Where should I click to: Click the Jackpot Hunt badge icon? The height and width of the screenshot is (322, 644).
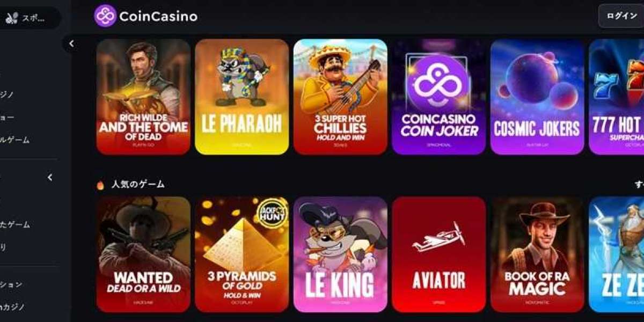tap(273, 213)
